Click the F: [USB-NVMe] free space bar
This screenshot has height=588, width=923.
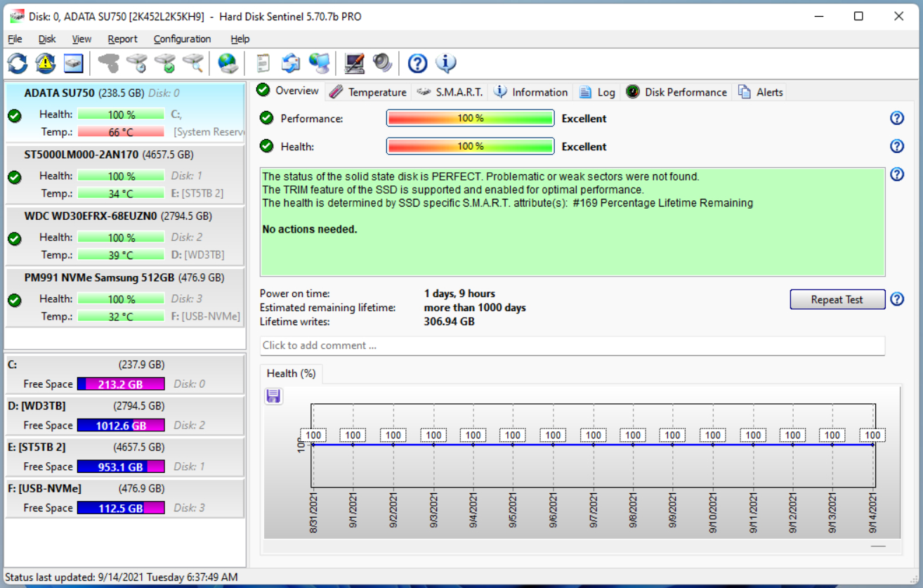tap(121, 508)
